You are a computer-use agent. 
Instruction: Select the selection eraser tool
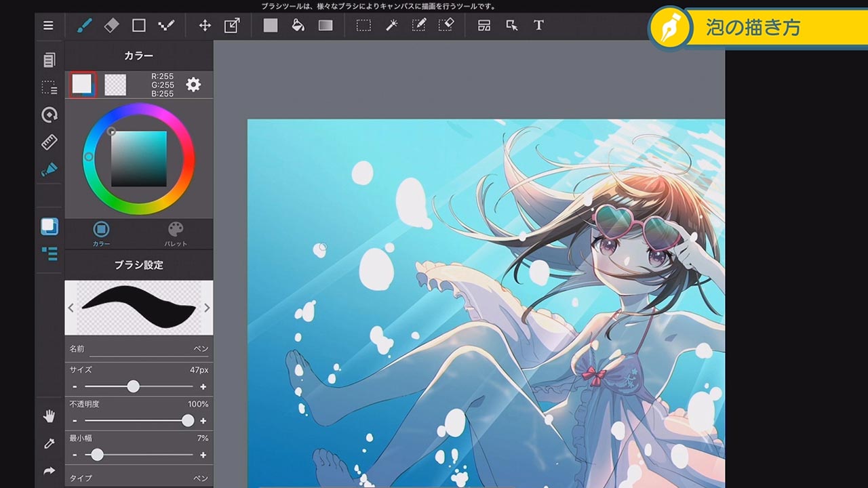[446, 26]
